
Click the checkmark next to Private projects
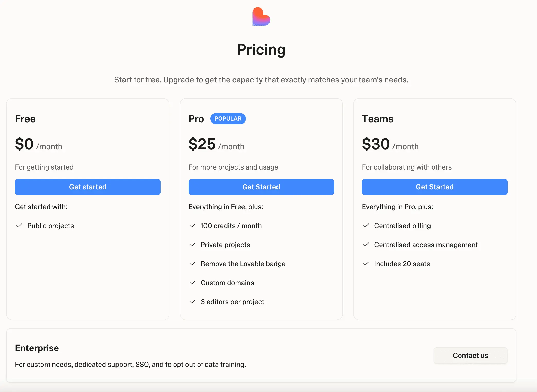(x=193, y=245)
